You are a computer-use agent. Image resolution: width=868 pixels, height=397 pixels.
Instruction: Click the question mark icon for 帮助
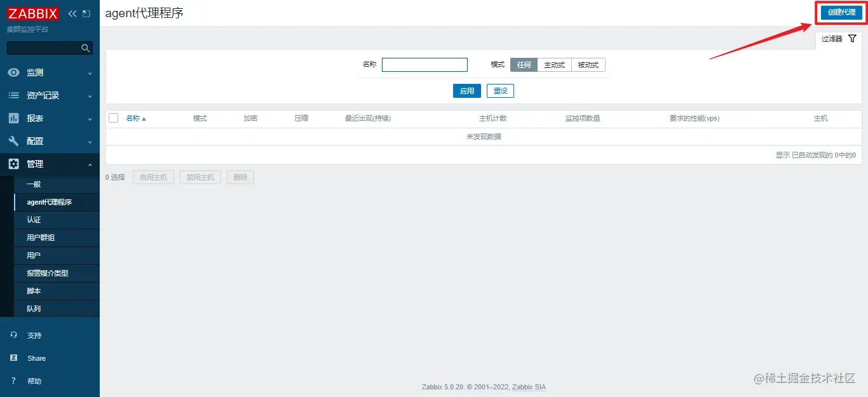(13, 380)
